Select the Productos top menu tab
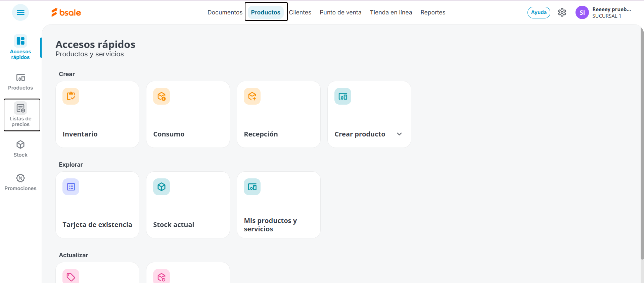 pyautogui.click(x=266, y=12)
